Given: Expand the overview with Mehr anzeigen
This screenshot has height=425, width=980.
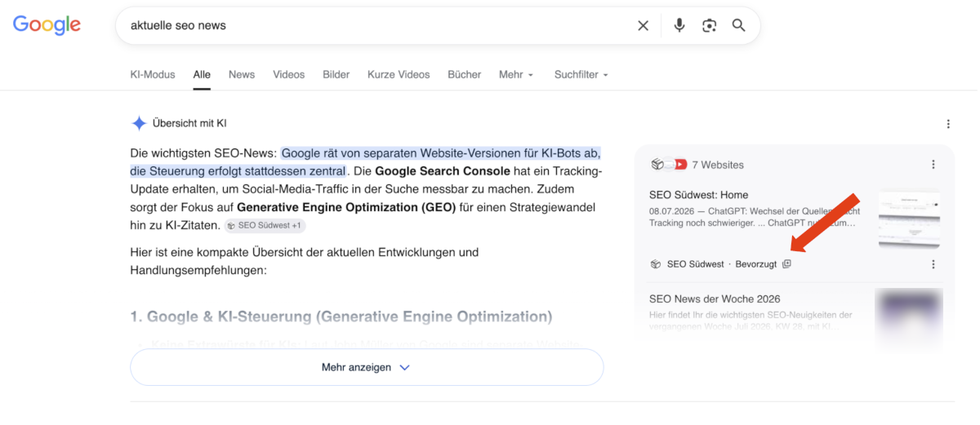Looking at the screenshot, I should point(367,367).
